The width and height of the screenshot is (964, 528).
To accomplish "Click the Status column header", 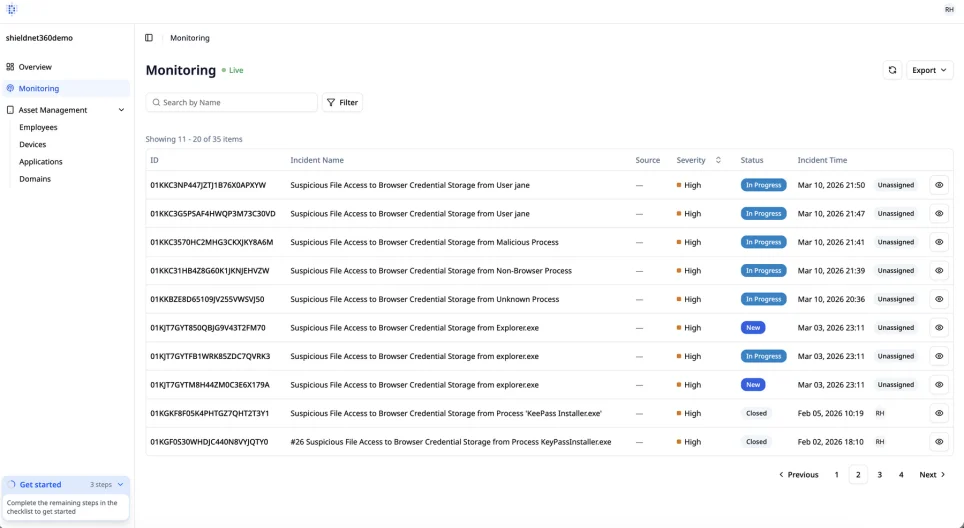I will coord(752,160).
